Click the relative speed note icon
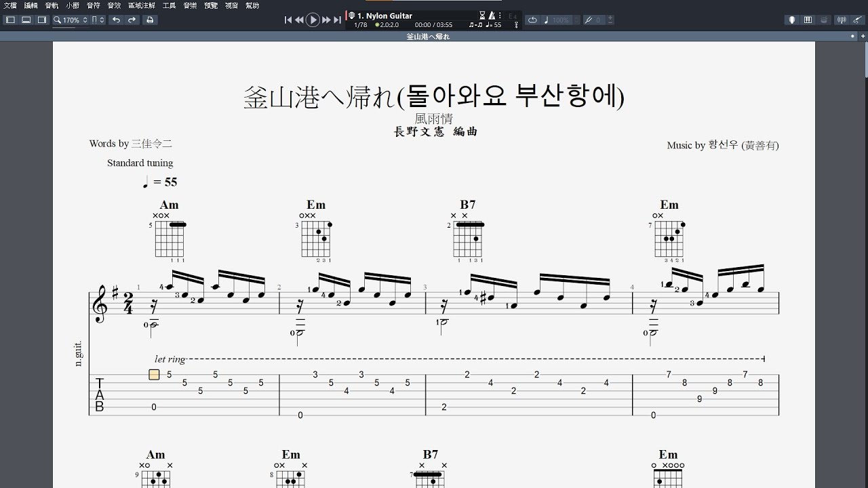The width and height of the screenshot is (868, 488). (x=547, y=20)
